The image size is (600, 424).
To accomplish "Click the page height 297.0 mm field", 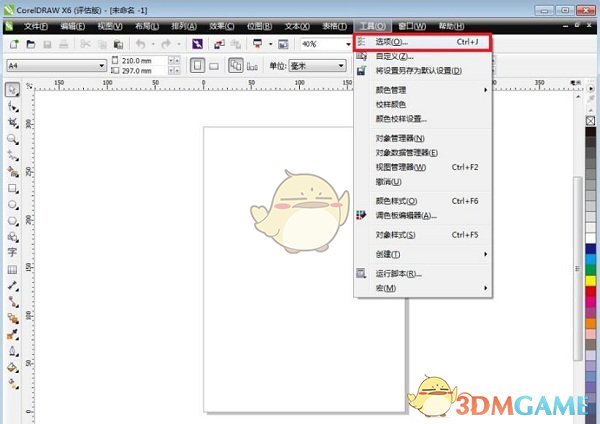I will 145,71.
